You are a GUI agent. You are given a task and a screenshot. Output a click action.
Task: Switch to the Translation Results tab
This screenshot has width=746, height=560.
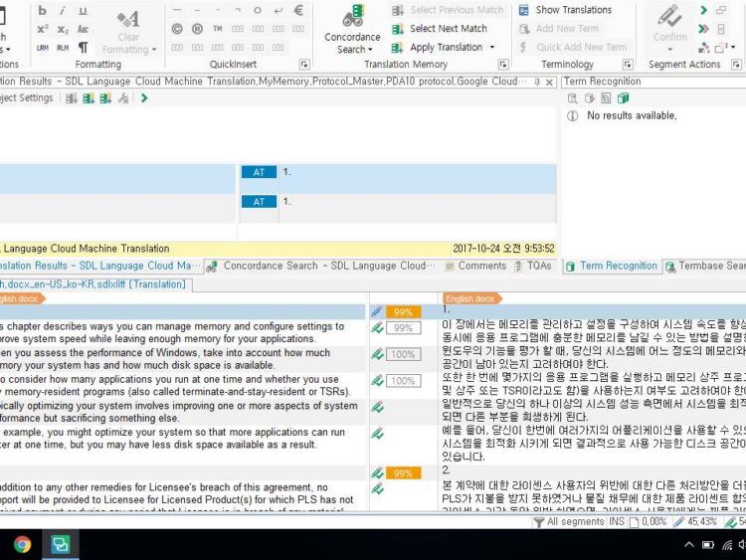[x=98, y=266]
